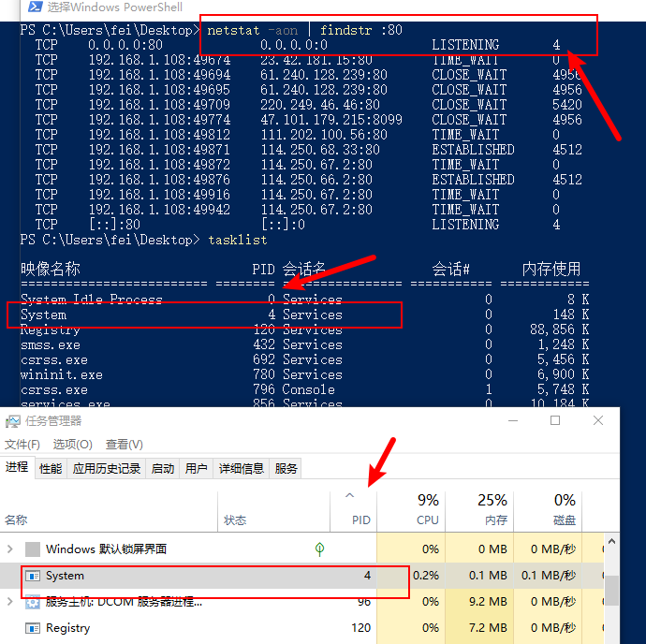
Task: Click the green leaf suspended status icon
Action: point(319,549)
